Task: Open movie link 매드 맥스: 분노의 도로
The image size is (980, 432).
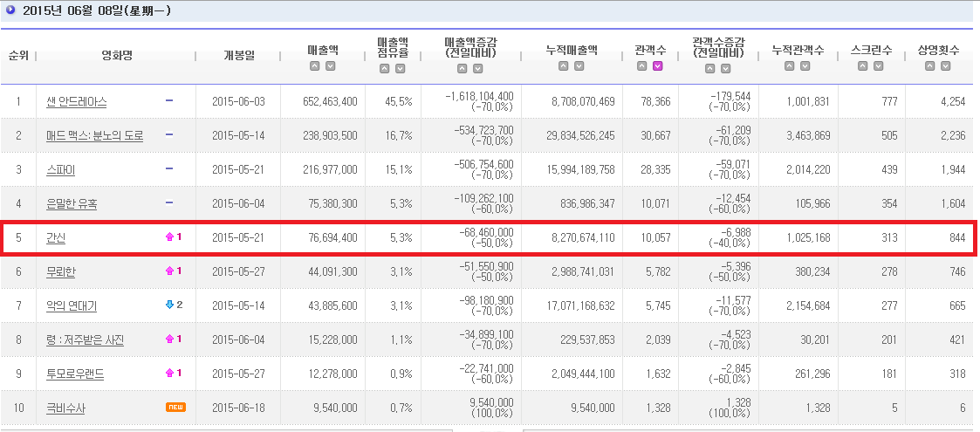Action: [95, 135]
